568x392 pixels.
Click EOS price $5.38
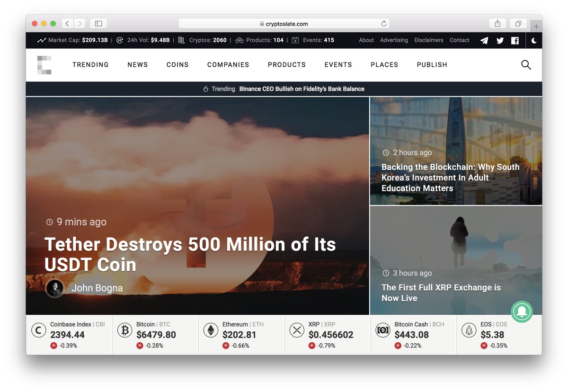(x=492, y=335)
